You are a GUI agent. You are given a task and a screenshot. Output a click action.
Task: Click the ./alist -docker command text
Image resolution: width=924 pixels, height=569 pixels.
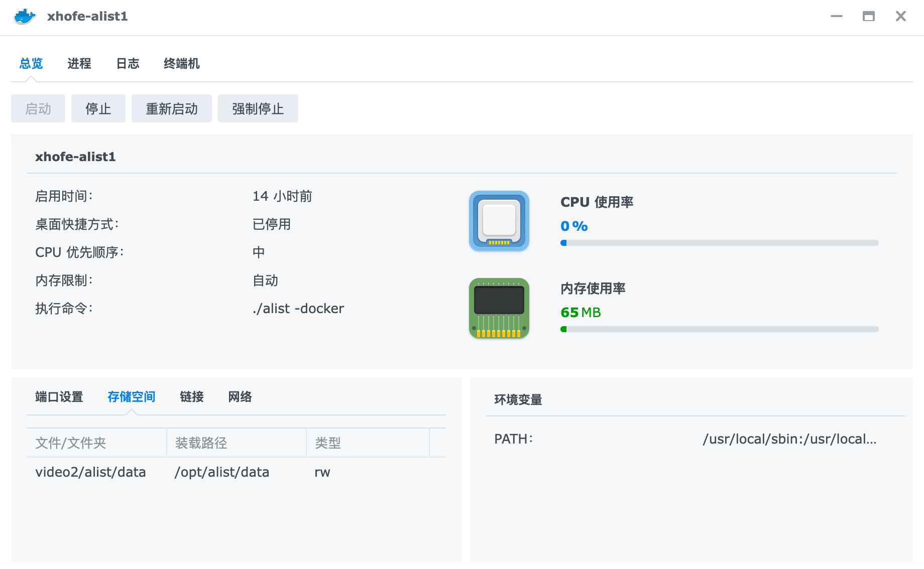pyautogui.click(x=298, y=309)
